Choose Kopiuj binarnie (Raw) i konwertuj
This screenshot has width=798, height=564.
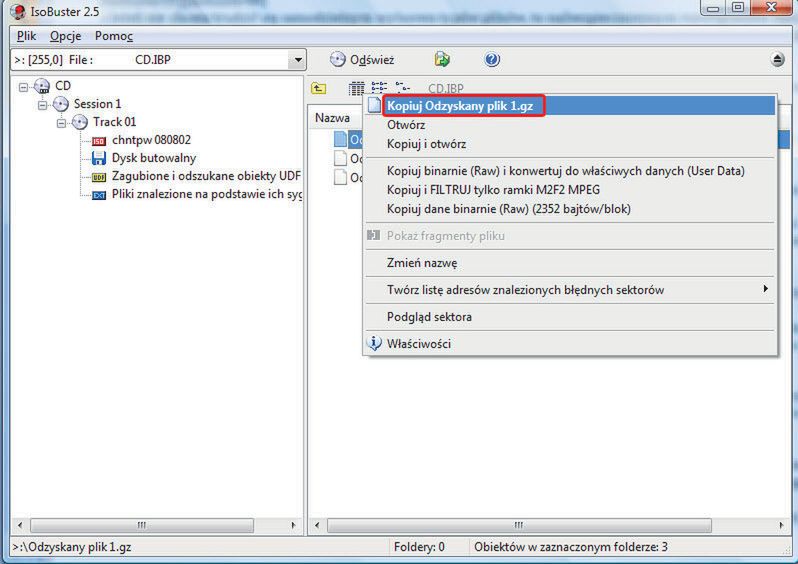point(569,171)
